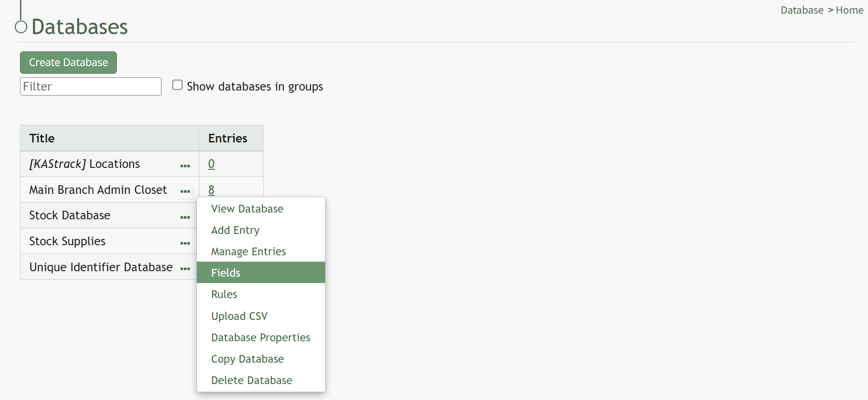The image size is (868, 400).
Task: Go to Home in the breadcrumb
Action: click(x=849, y=10)
